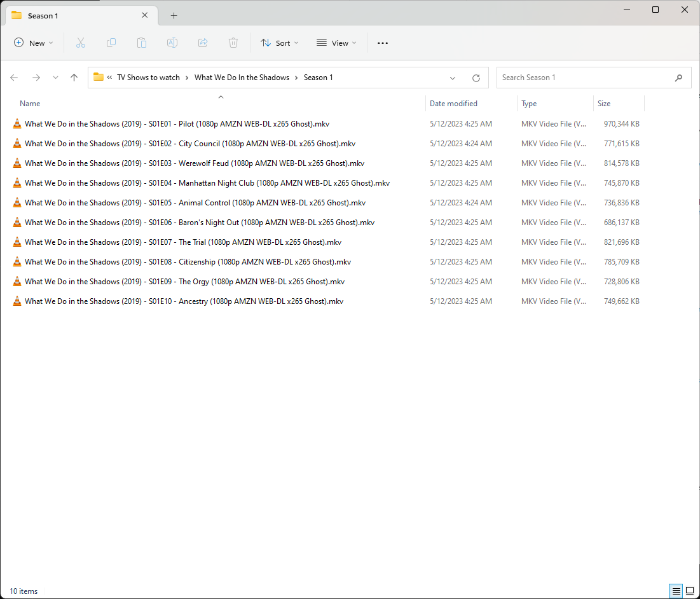Focus the Search Season 1 field
Screen dimensions: 700x599
[x=594, y=78]
